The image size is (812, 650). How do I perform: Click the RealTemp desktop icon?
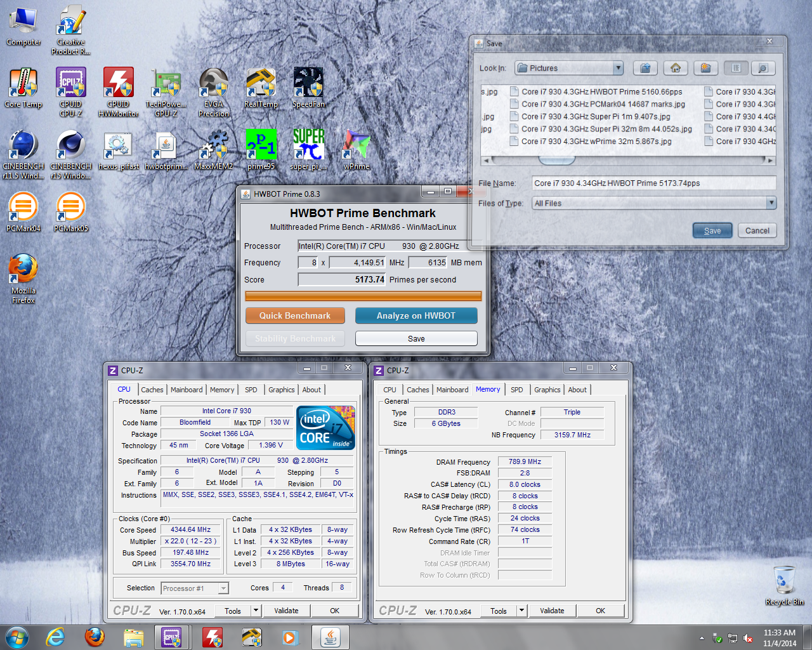pyautogui.click(x=261, y=88)
